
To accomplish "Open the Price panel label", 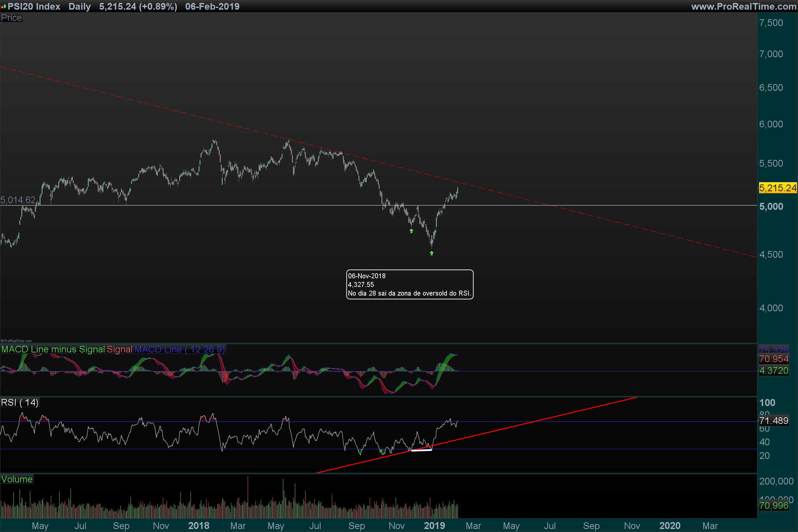I will (11, 18).
